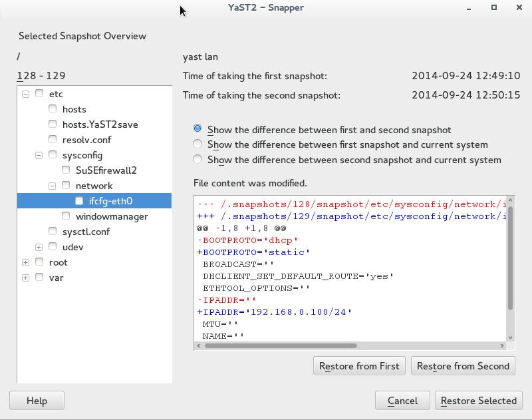This screenshot has height=420, width=532.
Task: Collapse the network tree node
Action: click(x=52, y=186)
